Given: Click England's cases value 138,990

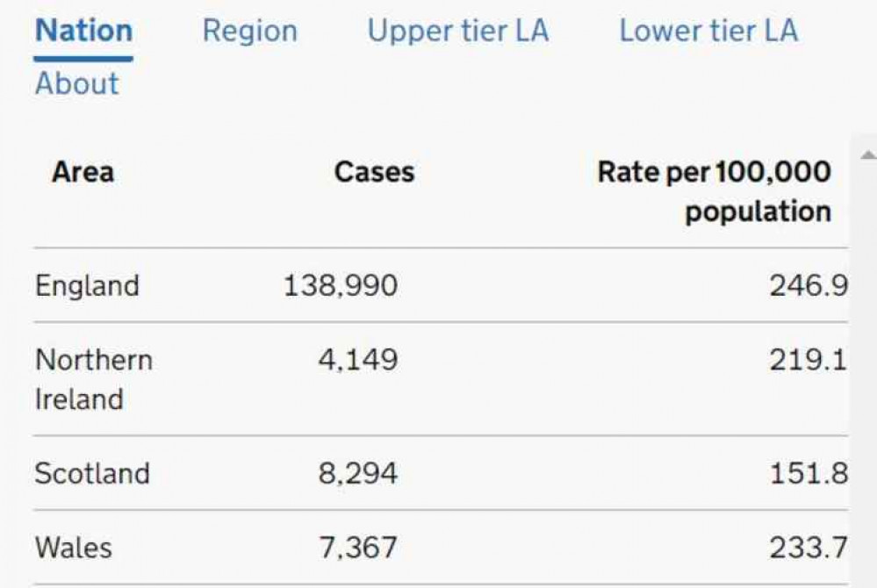Looking at the screenshot, I should pos(340,286).
